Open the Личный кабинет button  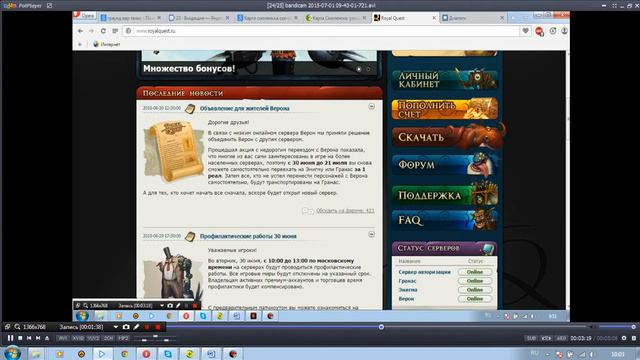(444, 79)
